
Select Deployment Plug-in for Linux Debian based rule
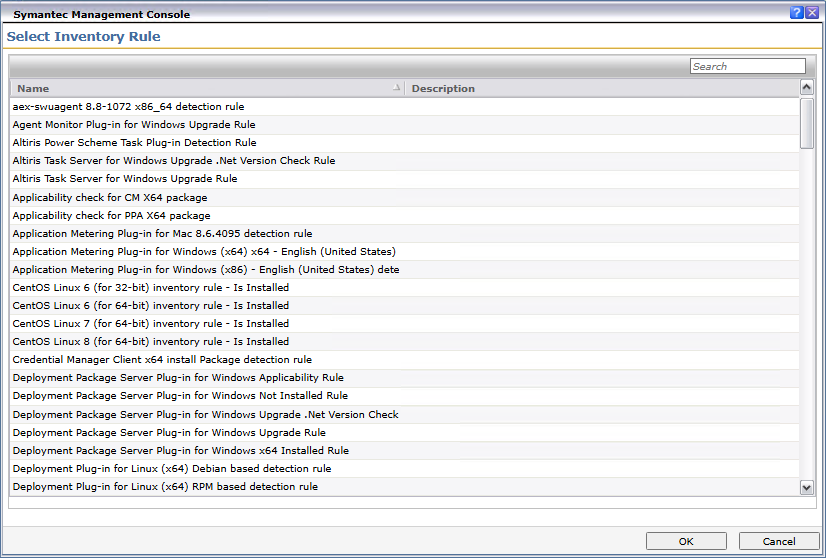(404, 468)
